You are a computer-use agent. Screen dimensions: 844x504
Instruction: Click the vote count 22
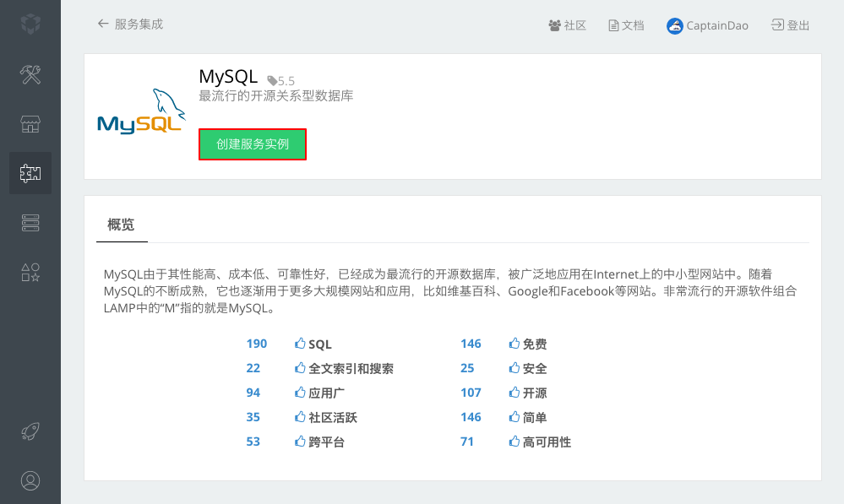pyautogui.click(x=253, y=368)
